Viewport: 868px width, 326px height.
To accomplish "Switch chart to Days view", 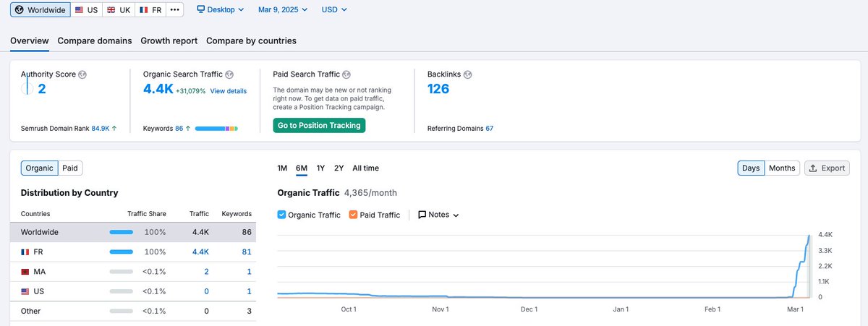I will 751,168.
